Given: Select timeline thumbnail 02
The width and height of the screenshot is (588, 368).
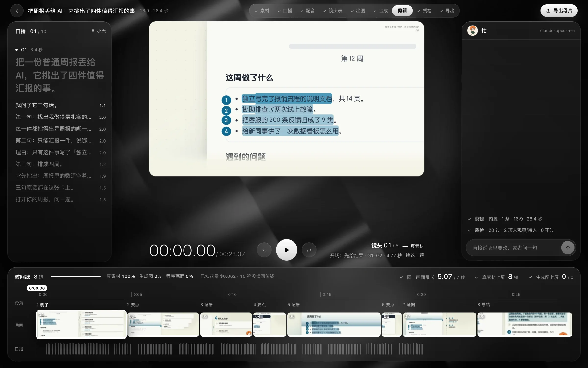Looking at the screenshot, I should point(163,324).
